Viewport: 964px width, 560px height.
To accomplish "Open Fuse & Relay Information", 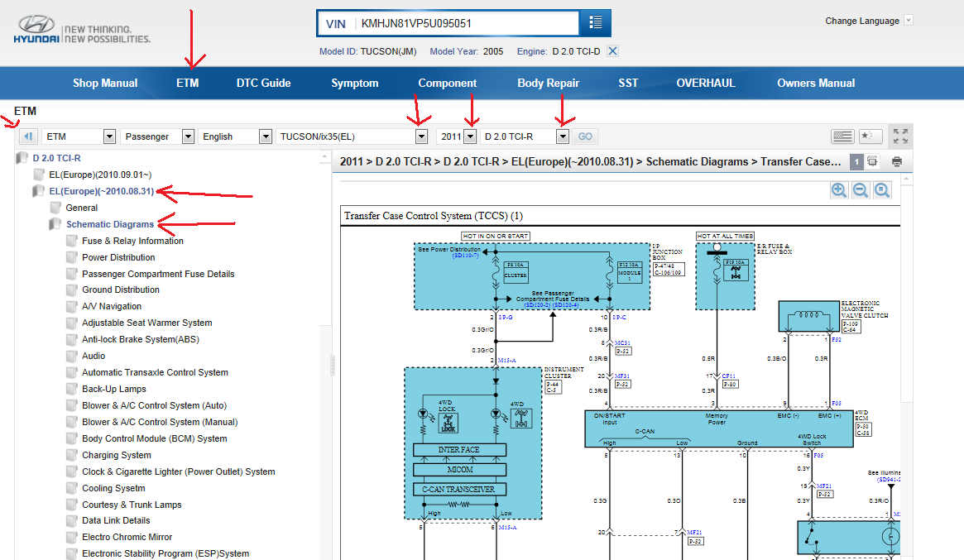I will (x=132, y=241).
